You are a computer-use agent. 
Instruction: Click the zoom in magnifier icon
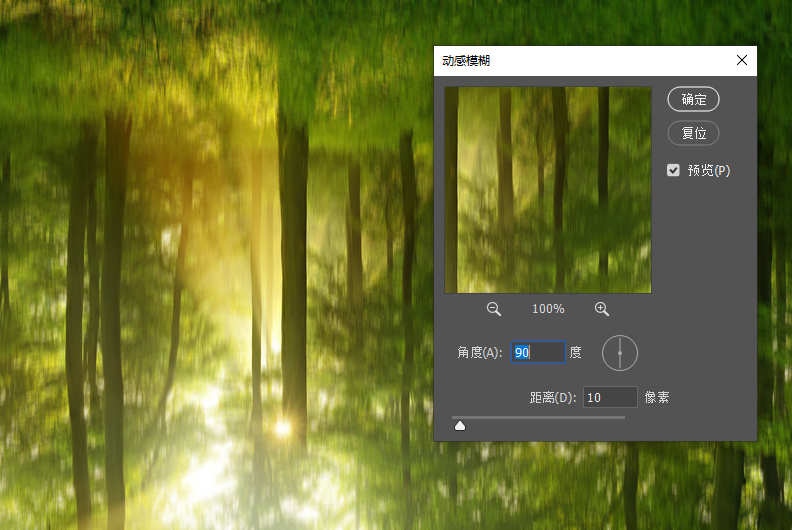click(602, 309)
